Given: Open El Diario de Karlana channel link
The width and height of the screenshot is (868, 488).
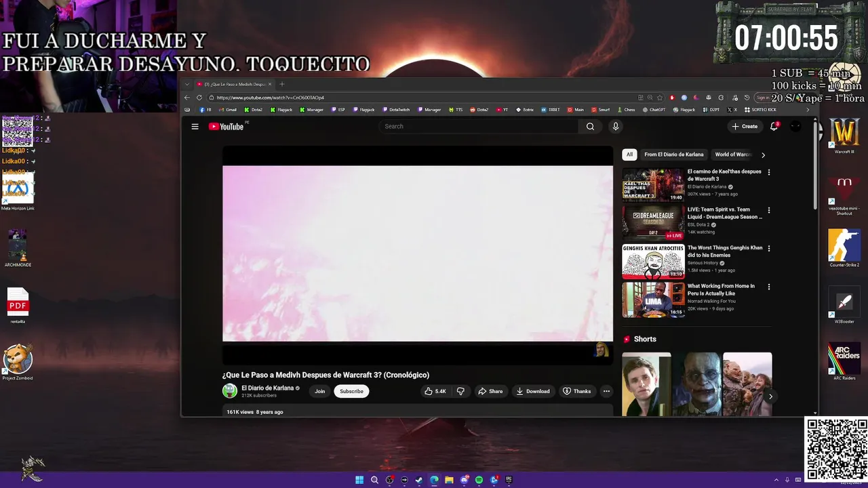Looking at the screenshot, I should pyautogui.click(x=267, y=388).
